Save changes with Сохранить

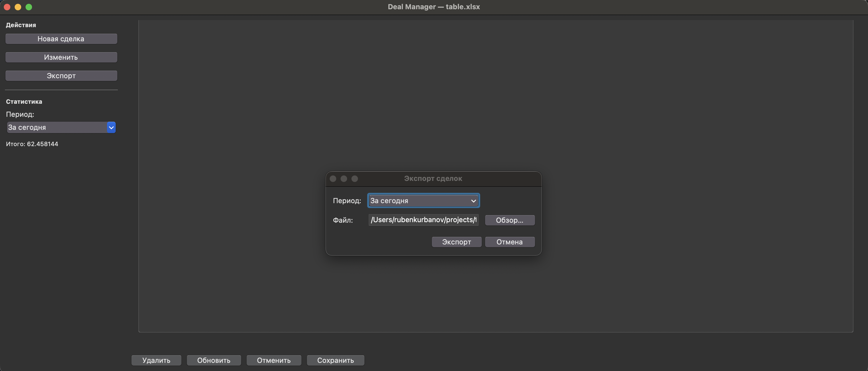335,360
